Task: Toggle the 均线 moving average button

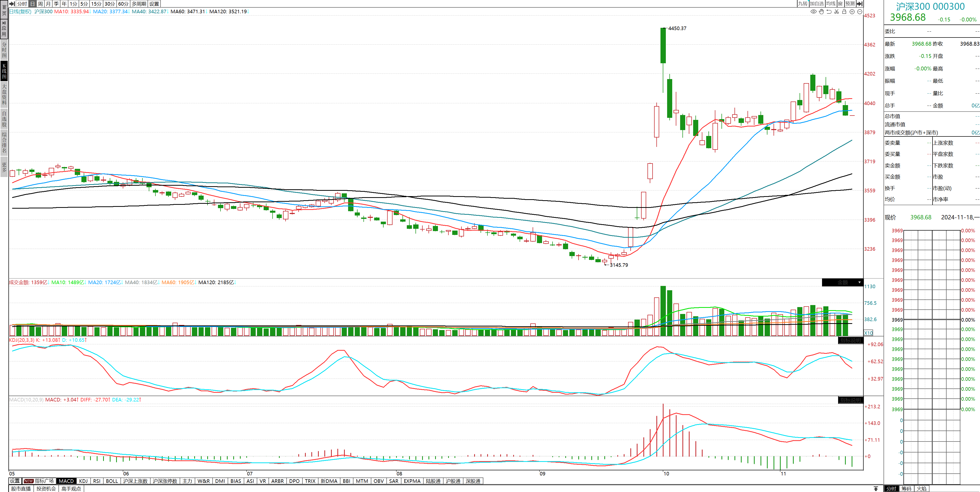Action: [x=831, y=4]
